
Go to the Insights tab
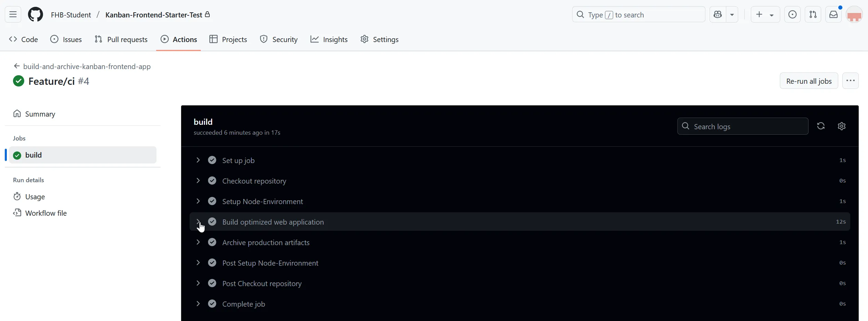[329, 39]
